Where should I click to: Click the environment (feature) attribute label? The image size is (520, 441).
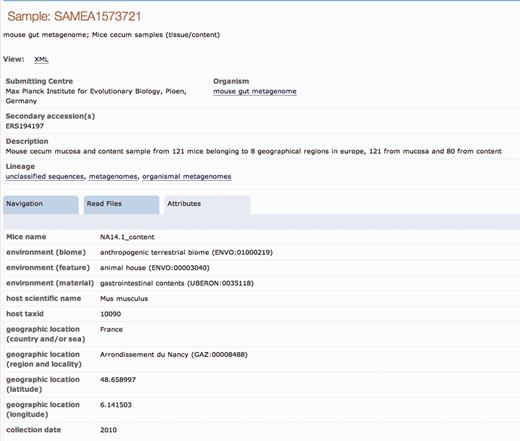click(x=48, y=268)
